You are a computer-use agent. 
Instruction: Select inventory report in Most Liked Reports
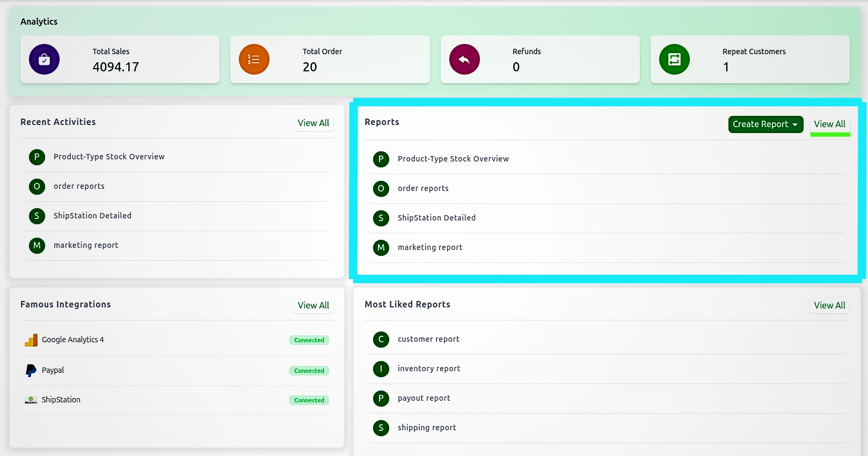click(x=429, y=369)
